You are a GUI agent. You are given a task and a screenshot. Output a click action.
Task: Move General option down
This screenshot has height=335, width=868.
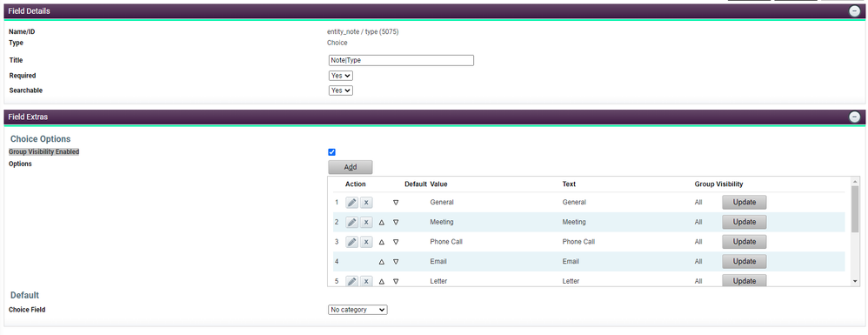[x=396, y=203]
